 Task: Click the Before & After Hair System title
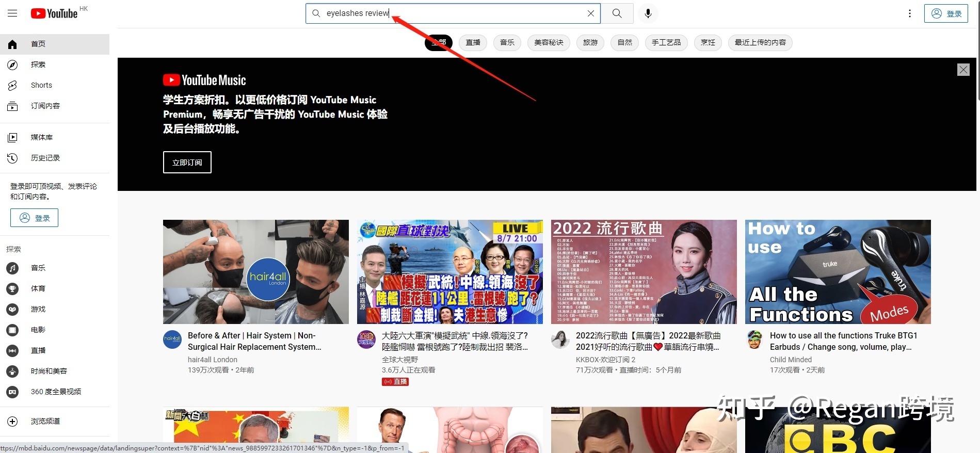tap(254, 341)
